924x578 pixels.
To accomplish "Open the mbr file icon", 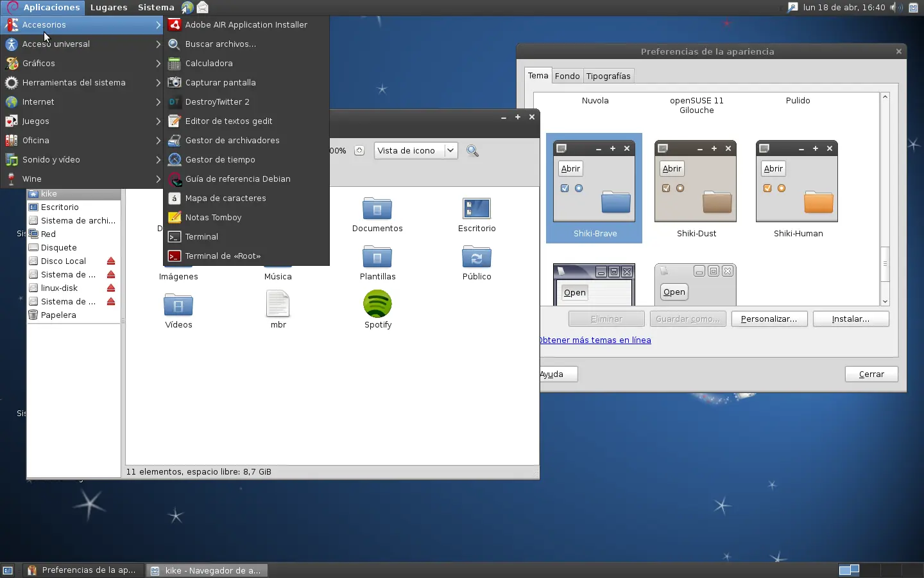I will pos(278,306).
